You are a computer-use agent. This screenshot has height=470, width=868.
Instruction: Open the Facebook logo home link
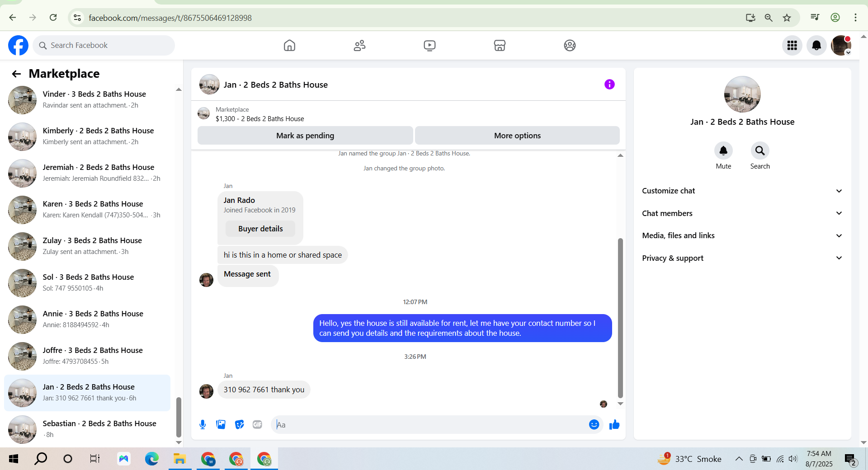[x=18, y=45]
